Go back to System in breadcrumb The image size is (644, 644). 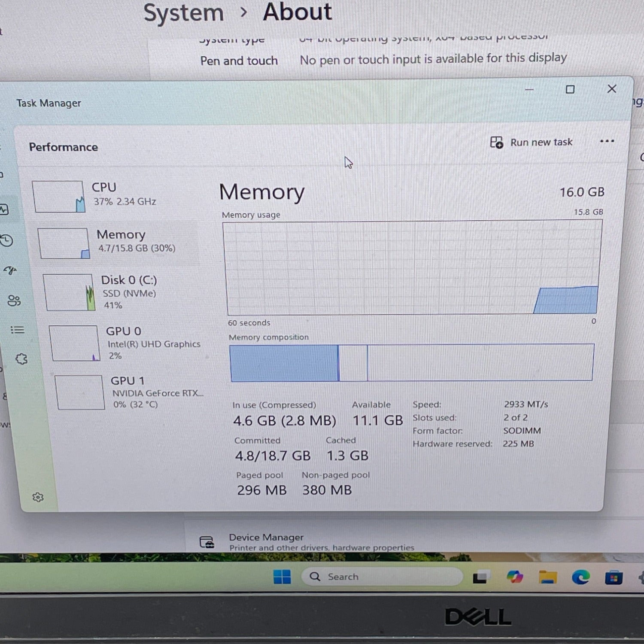click(x=183, y=13)
